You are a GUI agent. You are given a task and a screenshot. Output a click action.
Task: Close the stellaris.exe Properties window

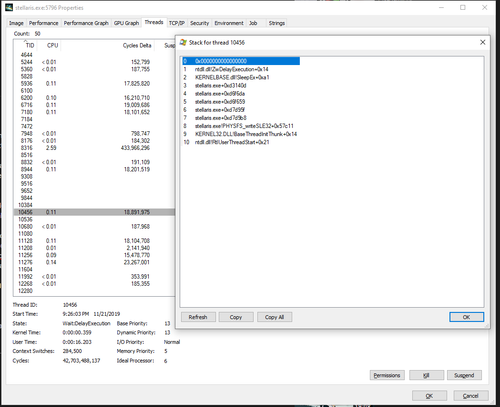click(485, 7)
